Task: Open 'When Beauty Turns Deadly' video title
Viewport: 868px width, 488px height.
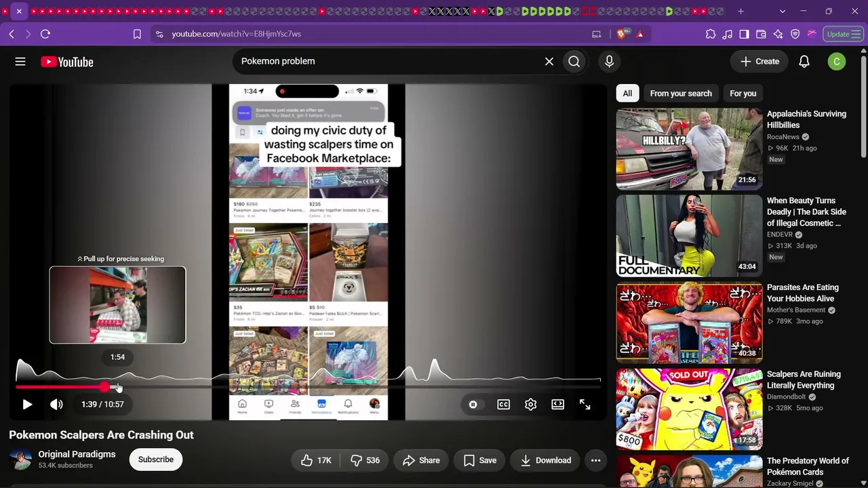Action: pyautogui.click(x=806, y=211)
